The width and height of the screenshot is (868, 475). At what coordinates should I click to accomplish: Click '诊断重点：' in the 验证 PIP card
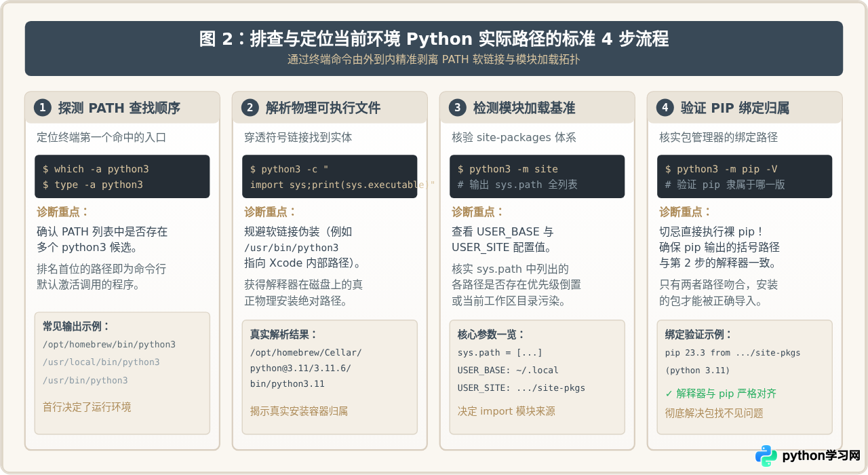tap(686, 212)
